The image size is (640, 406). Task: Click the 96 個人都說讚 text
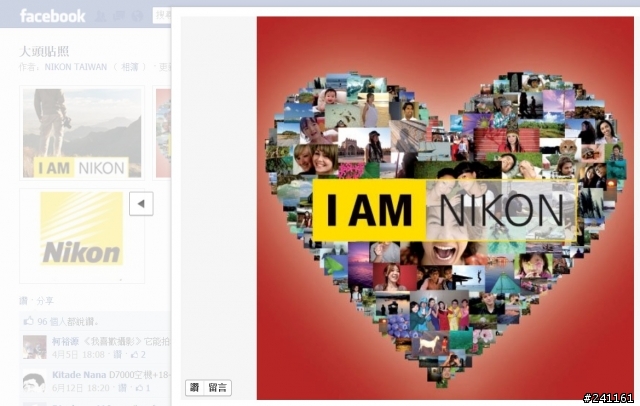click(x=68, y=322)
